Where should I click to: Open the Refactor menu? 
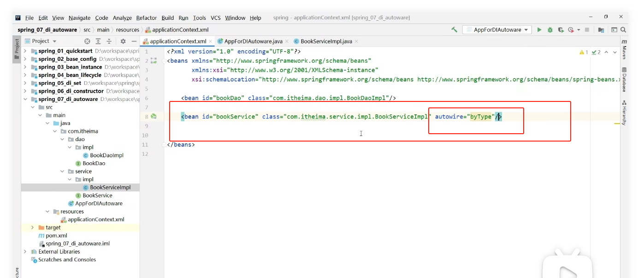click(x=147, y=18)
